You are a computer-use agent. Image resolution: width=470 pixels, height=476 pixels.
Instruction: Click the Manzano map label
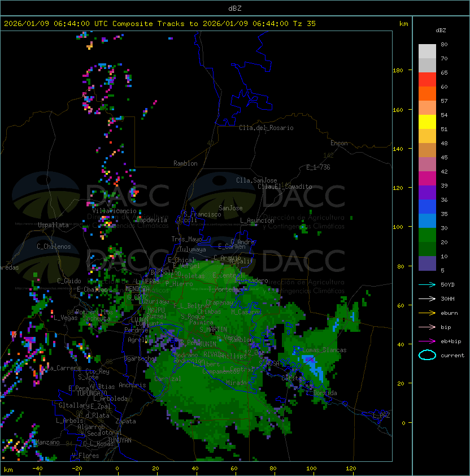tap(47, 442)
